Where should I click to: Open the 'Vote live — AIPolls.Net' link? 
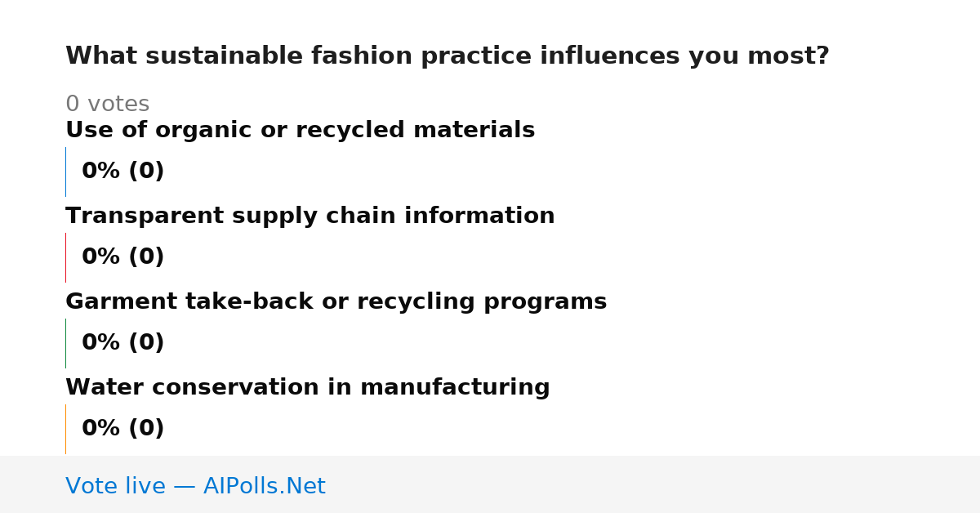click(x=195, y=487)
